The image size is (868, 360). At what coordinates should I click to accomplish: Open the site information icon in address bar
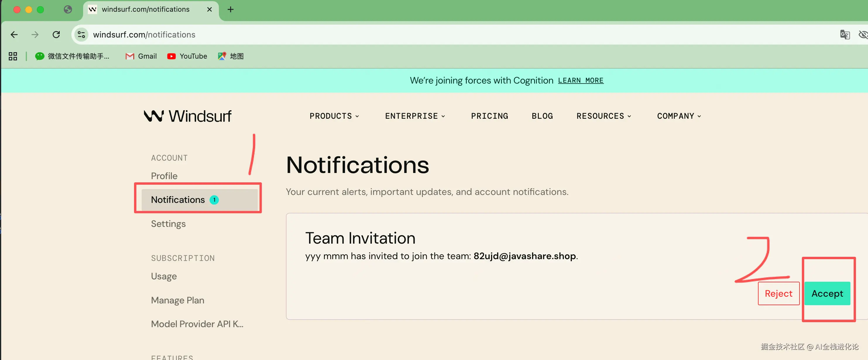(x=81, y=34)
